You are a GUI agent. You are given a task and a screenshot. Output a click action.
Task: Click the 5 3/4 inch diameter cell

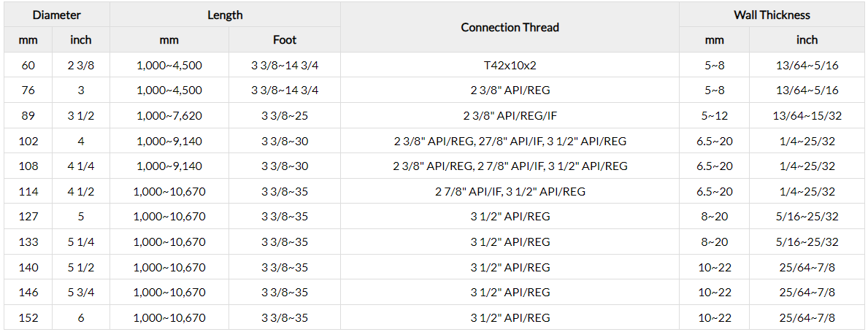(x=80, y=293)
